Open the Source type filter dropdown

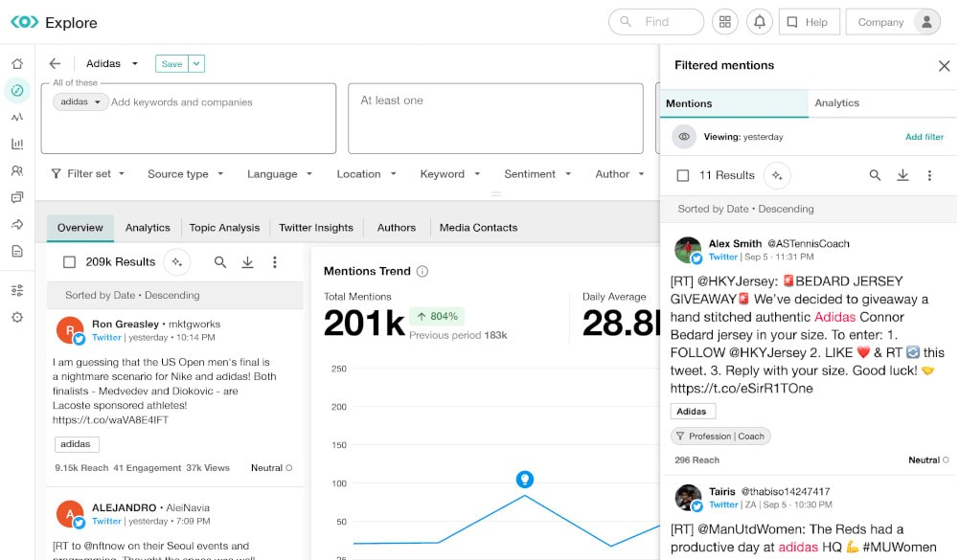185,174
